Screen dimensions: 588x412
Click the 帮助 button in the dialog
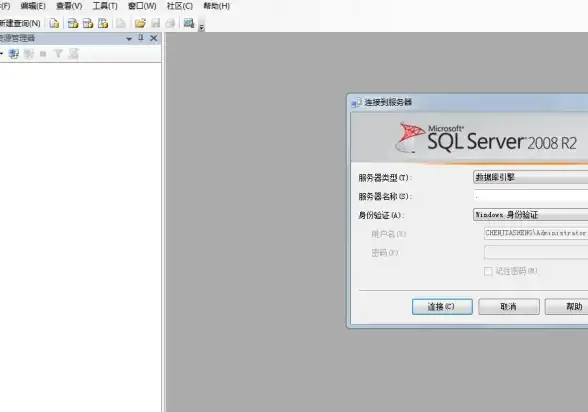tap(566, 307)
